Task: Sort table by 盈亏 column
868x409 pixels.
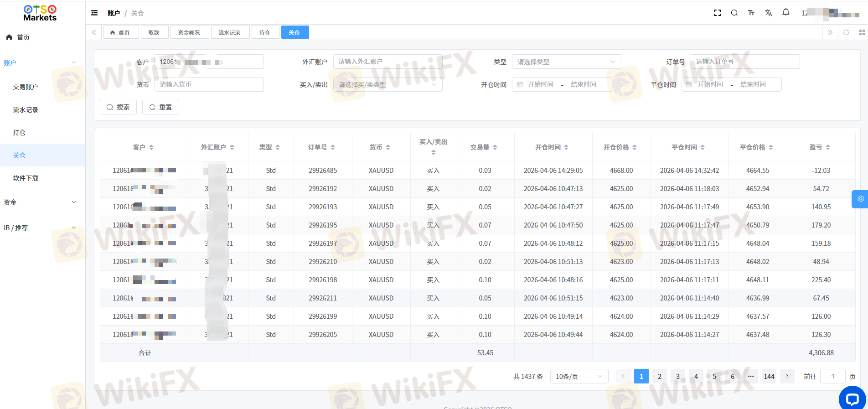Action: [821, 147]
